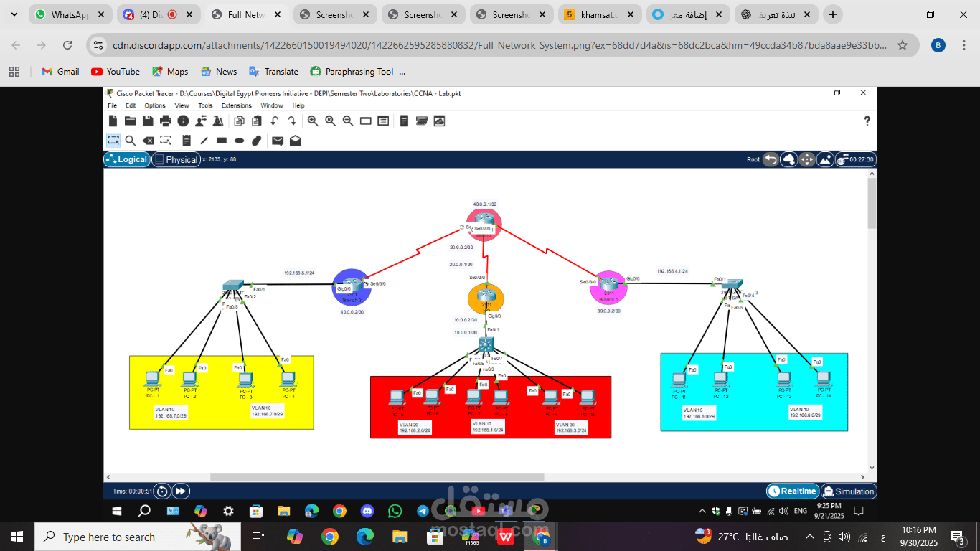980x551 pixels.
Task: Bookmark this page with the star icon
Action: 903,45
